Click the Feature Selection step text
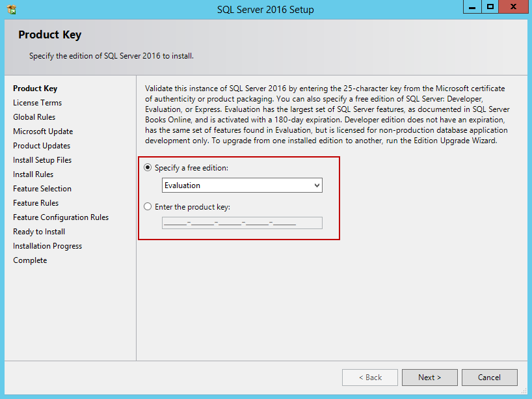532x399 pixels. [x=42, y=189]
